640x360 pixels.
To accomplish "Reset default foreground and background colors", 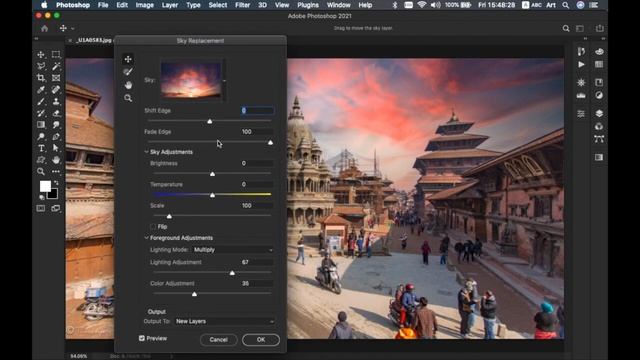I will 41,197.
